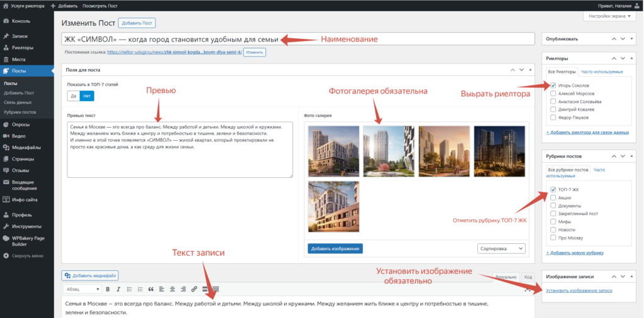Open the Настройки экрана dropdown
This screenshot has height=318, width=644.
click(x=609, y=16)
